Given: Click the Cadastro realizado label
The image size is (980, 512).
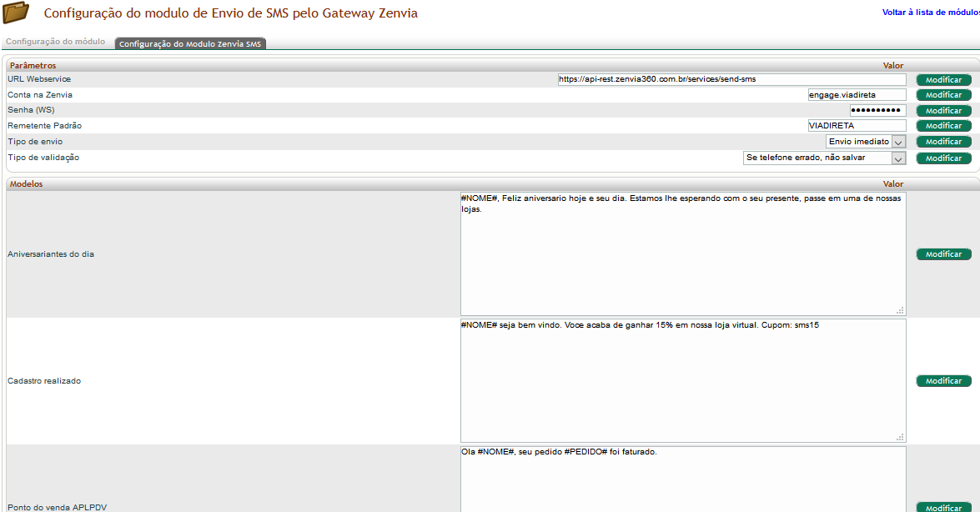Looking at the screenshot, I should pos(44,381).
